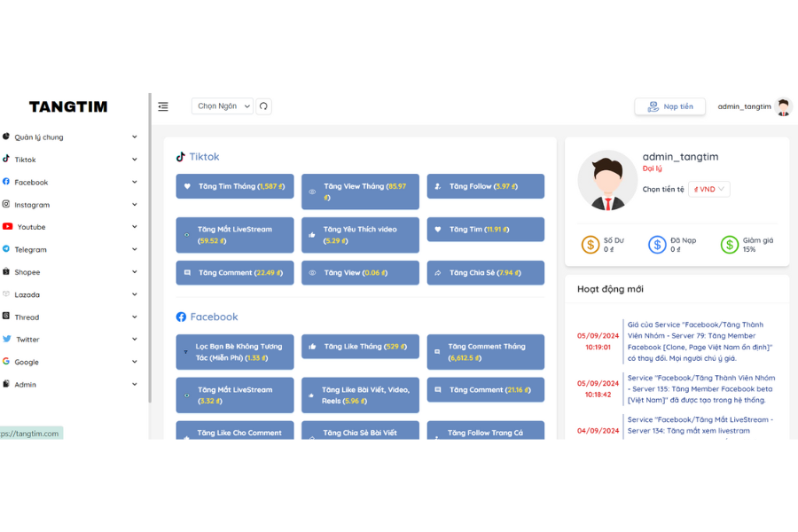Click the large admin_tangtim profile picture
This screenshot has width=798, height=532.
click(606, 180)
